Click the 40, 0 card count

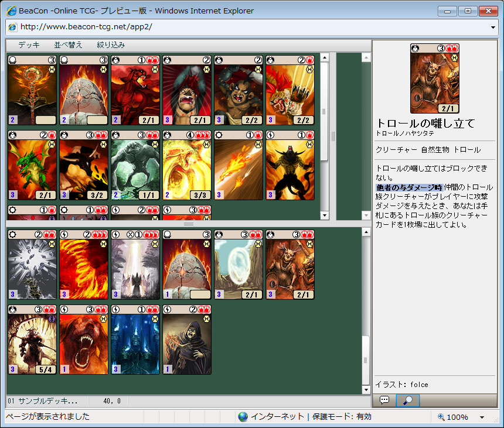[x=112, y=401]
